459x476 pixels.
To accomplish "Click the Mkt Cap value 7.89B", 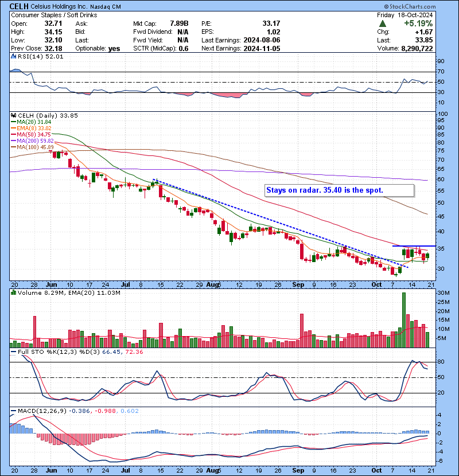I will coord(179,24).
